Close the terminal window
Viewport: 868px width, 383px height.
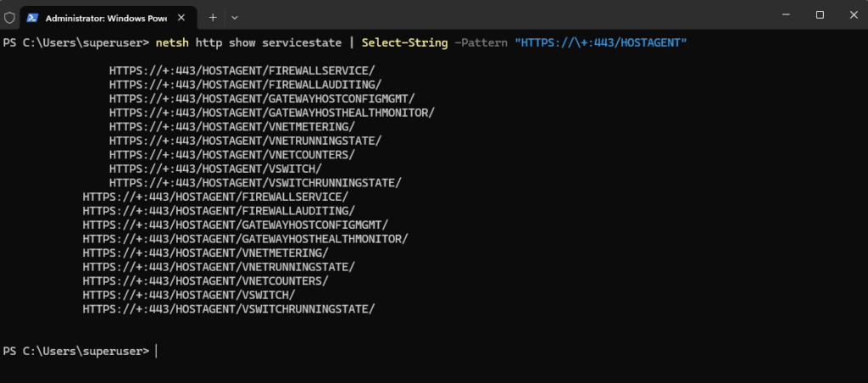click(x=853, y=15)
